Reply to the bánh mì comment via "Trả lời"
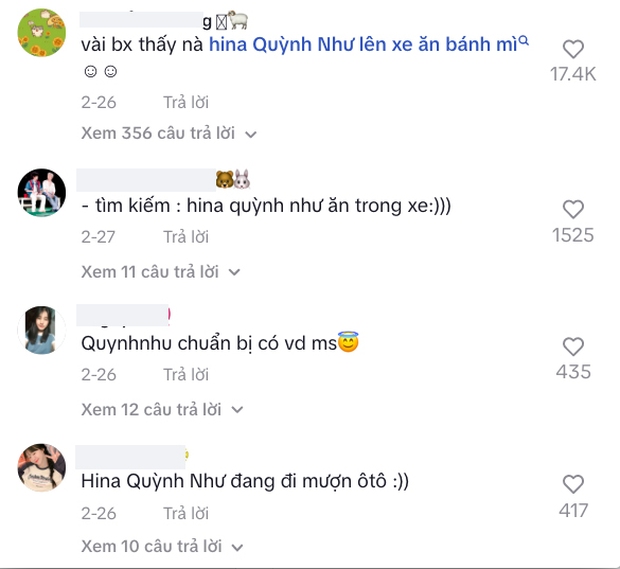620x569 pixels. point(186,102)
